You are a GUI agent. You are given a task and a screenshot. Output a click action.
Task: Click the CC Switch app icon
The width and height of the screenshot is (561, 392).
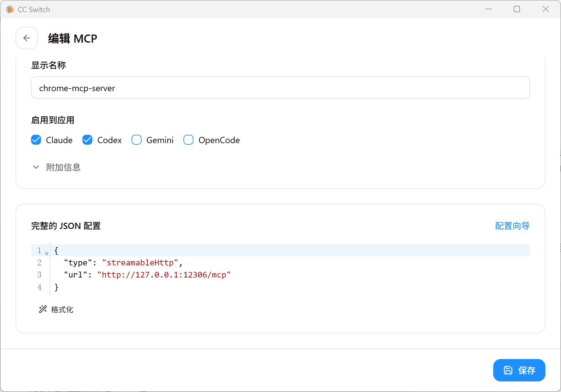click(x=10, y=9)
